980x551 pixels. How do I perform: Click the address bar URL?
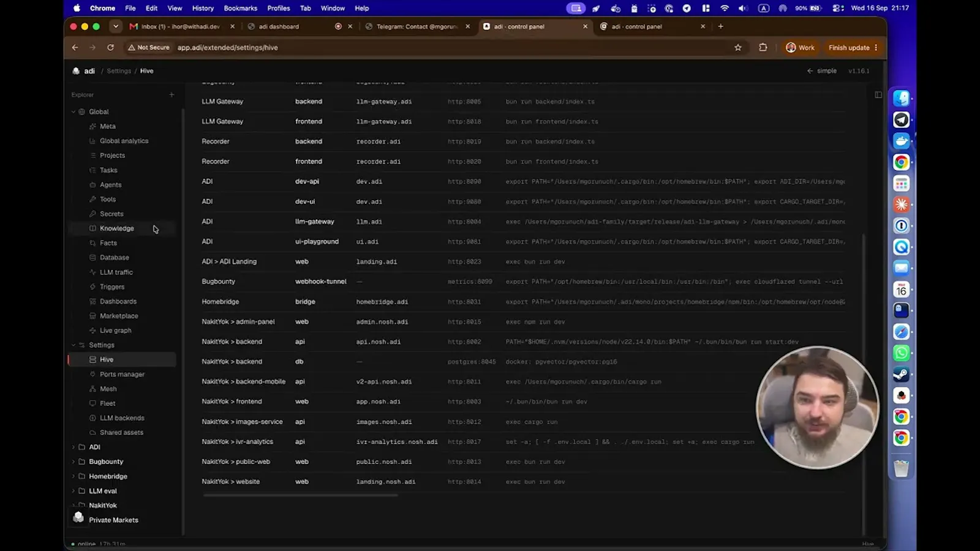tap(227, 48)
